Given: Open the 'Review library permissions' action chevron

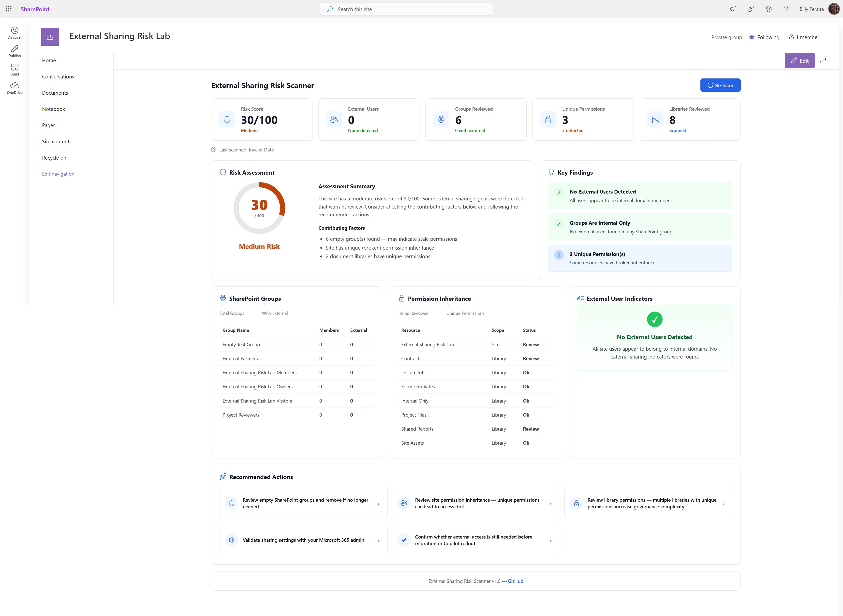Looking at the screenshot, I should click(x=723, y=504).
